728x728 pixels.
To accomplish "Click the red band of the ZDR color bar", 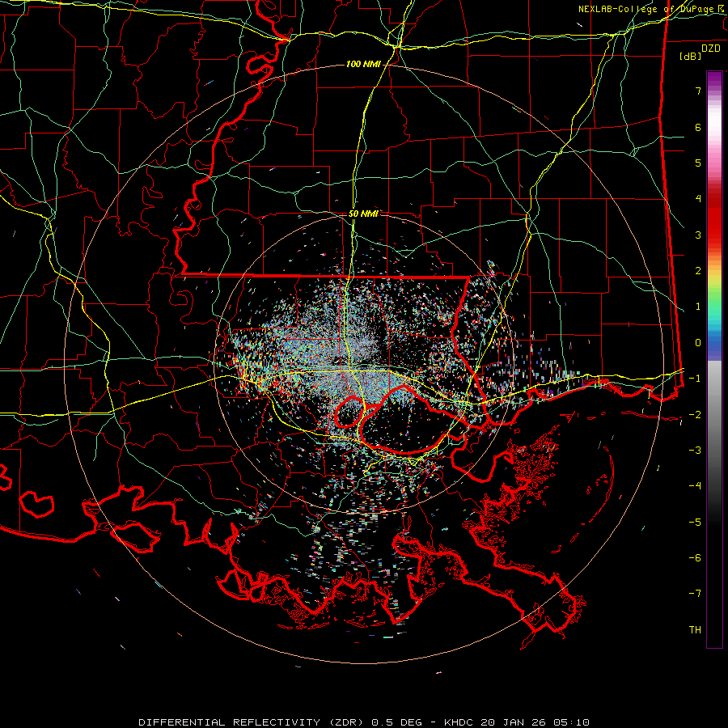I will click(714, 218).
